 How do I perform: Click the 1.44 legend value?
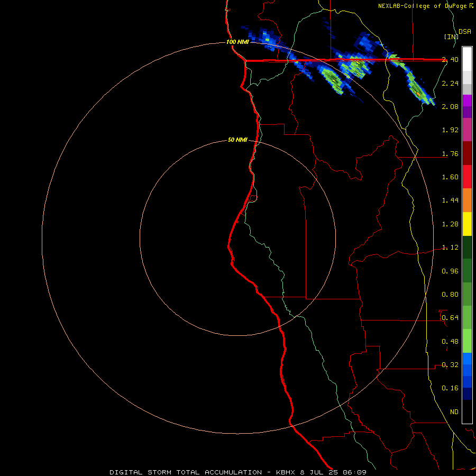(450, 200)
